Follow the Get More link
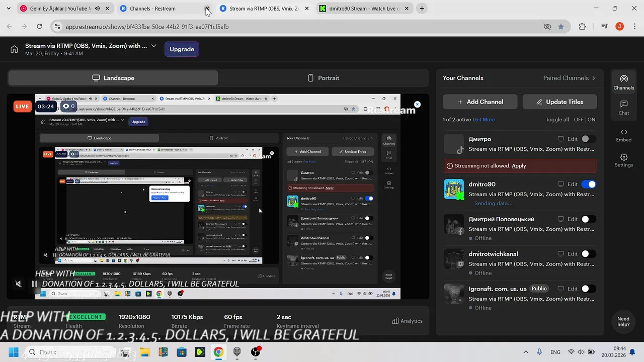The image size is (644, 362). 484,120
